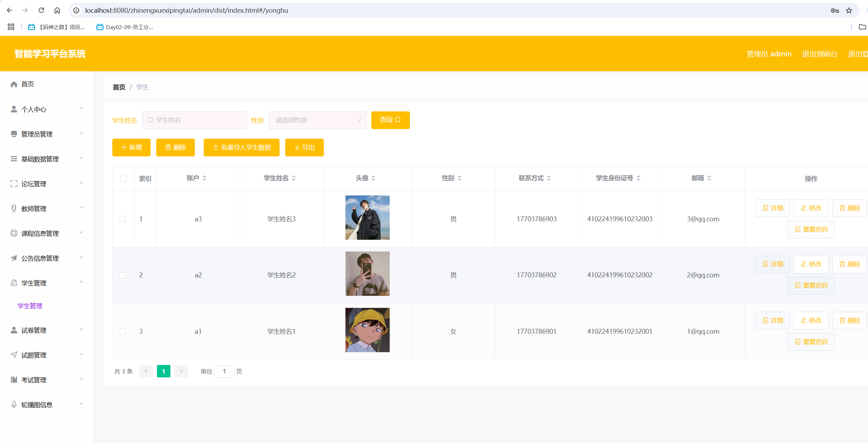The height and width of the screenshot is (443, 868).
Task: Click the 首页 breadcrumb link
Action: point(119,87)
